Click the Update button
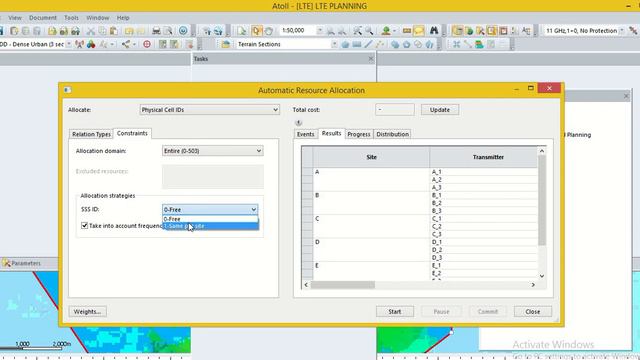 tap(440, 110)
